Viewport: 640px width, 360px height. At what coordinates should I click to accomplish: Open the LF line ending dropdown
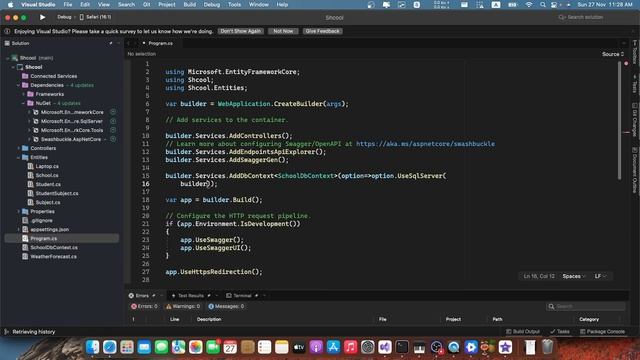pos(600,276)
